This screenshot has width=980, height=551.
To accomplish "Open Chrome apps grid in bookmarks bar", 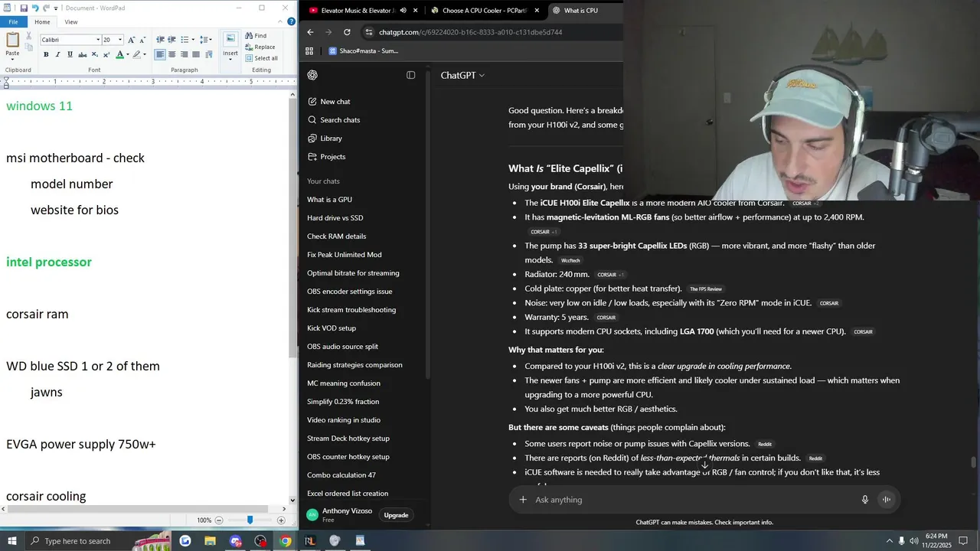I will pyautogui.click(x=309, y=51).
